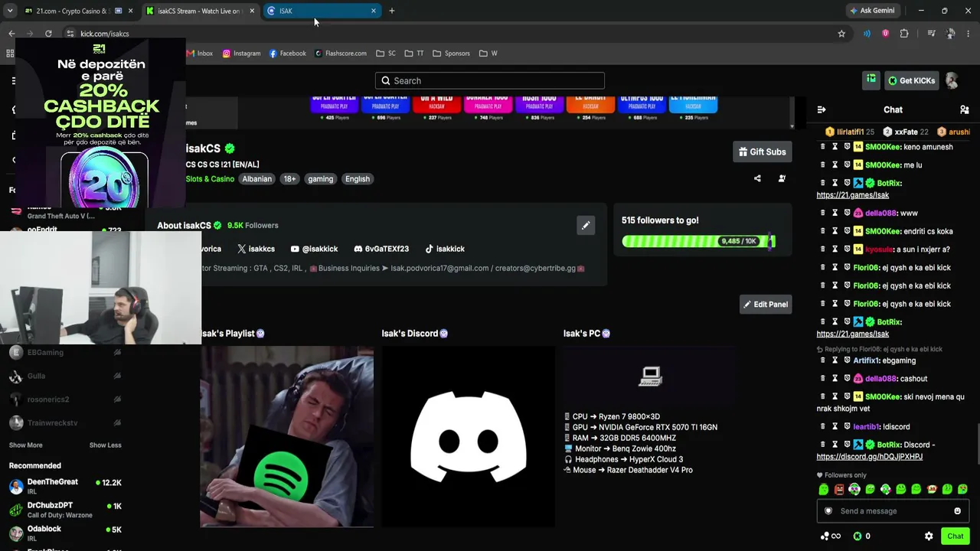Click the Edit Panel button
980x551 pixels.
(x=766, y=305)
